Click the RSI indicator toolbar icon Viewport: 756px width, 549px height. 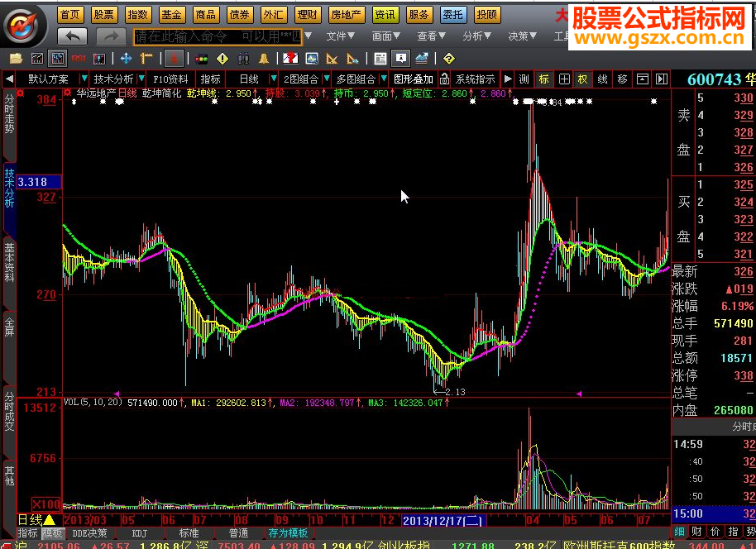point(79,58)
